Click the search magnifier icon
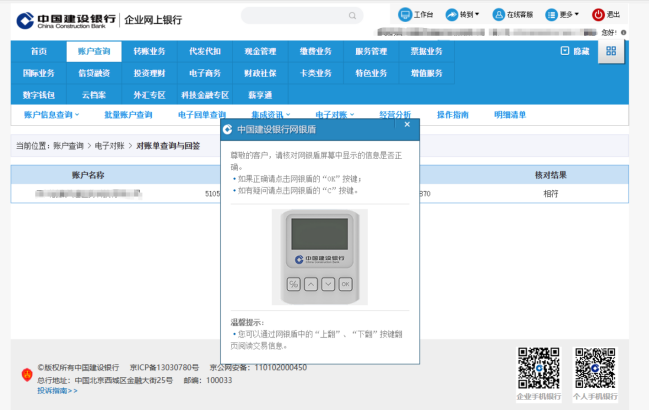The image size is (650, 410). [352, 16]
